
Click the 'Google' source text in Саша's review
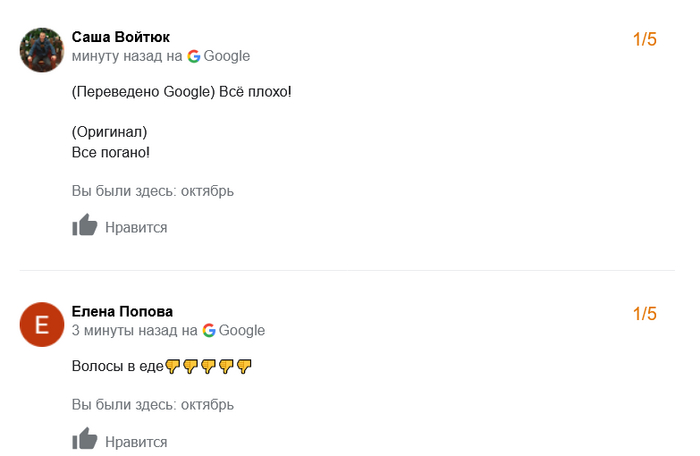click(x=227, y=56)
